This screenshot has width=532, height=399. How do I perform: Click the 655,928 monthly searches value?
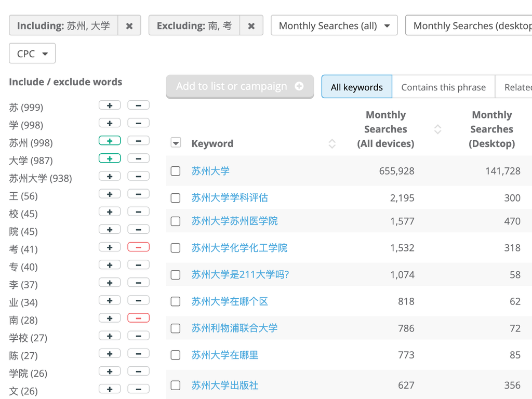(396, 171)
